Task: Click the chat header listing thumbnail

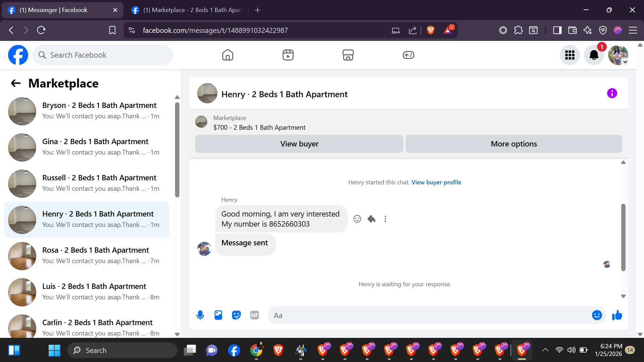Action: (x=207, y=93)
